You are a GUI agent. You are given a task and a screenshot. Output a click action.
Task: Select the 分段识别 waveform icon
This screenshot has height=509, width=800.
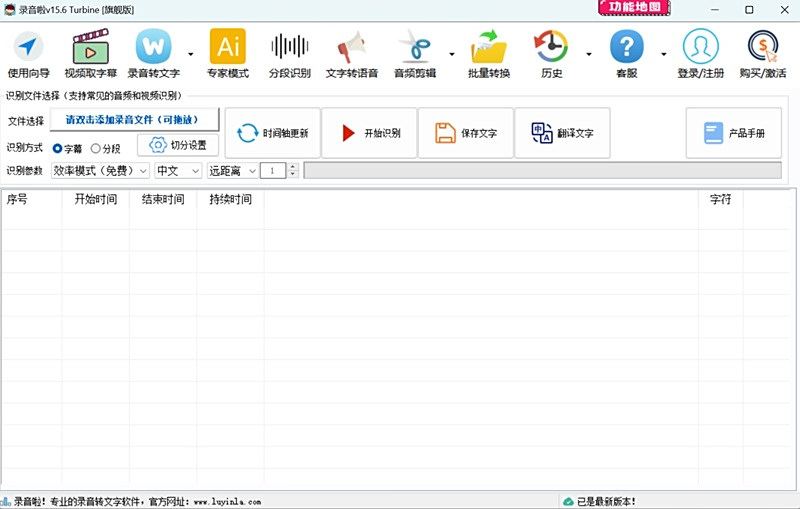click(289, 54)
